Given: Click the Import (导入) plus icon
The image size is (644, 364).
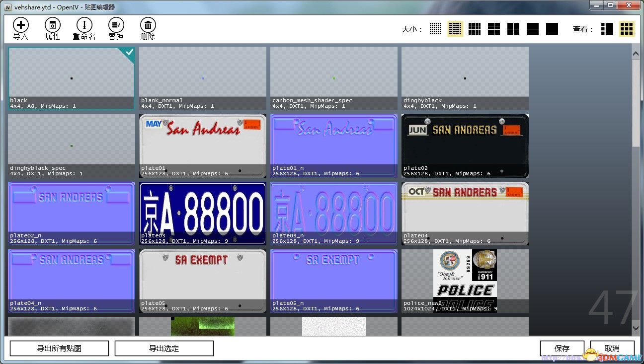Looking at the screenshot, I should (x=21, y=25).
